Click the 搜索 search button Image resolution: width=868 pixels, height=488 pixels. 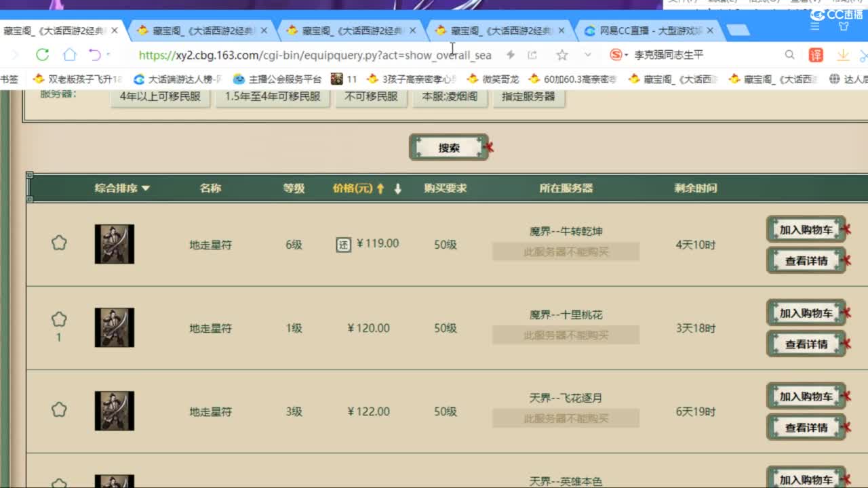click(449, 148)
